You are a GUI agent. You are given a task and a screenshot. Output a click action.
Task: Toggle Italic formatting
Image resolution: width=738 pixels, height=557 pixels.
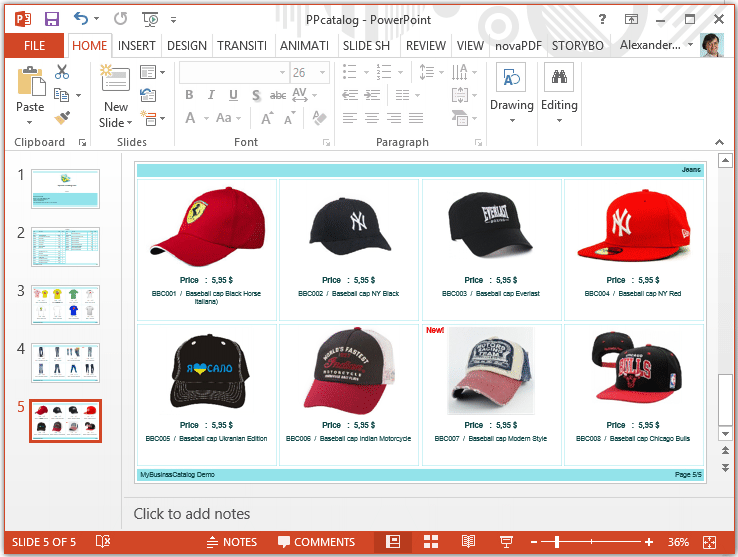(x=211, y=95)
